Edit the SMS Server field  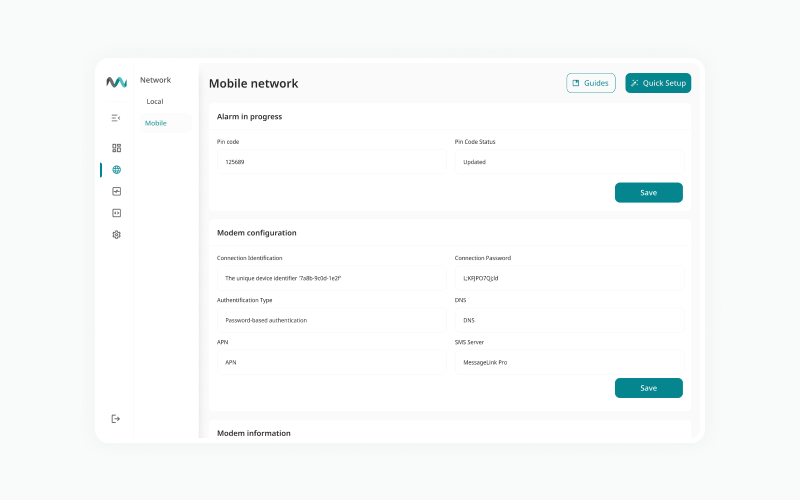pyautogui.click(x=569, y=362)
